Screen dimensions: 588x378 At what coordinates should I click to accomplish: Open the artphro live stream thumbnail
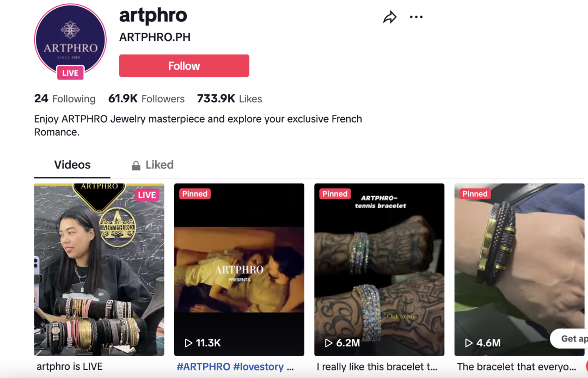point(99,270)
